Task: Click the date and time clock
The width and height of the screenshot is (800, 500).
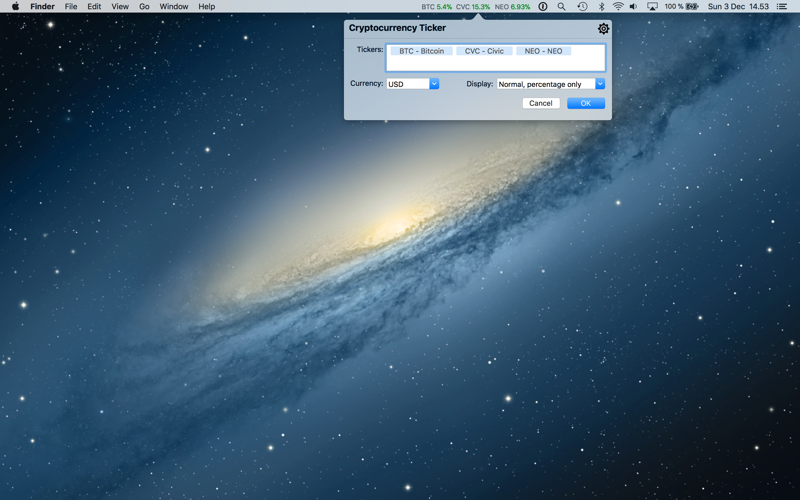Action: tap(738, 7)
